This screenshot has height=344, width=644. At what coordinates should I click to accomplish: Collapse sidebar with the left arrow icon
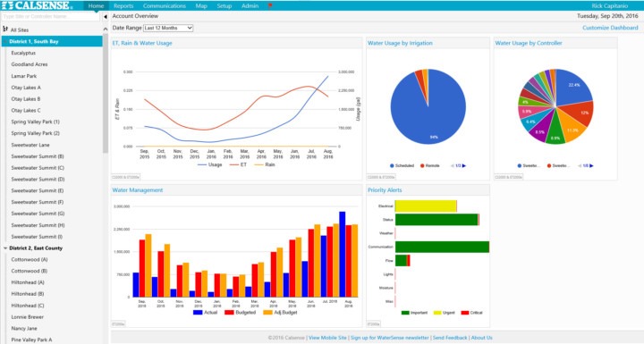[x=106, y=17]
